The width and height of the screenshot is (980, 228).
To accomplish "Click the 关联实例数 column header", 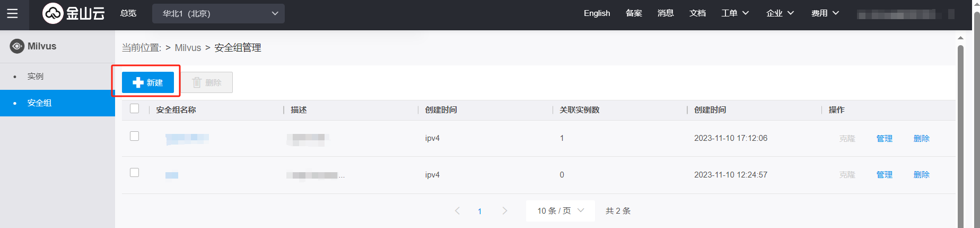I will tap(580, 110).
